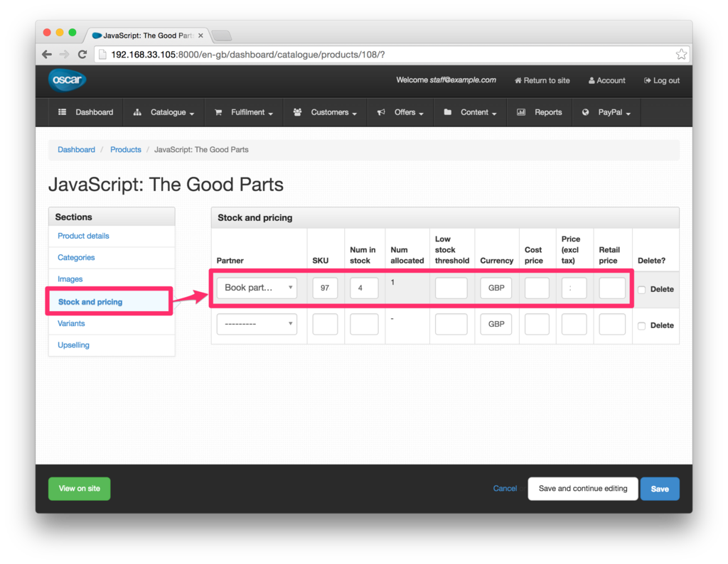This screenshot has width=728, height=564.
Task: Click the GBP currency field in second row
Action: point(496,324)
